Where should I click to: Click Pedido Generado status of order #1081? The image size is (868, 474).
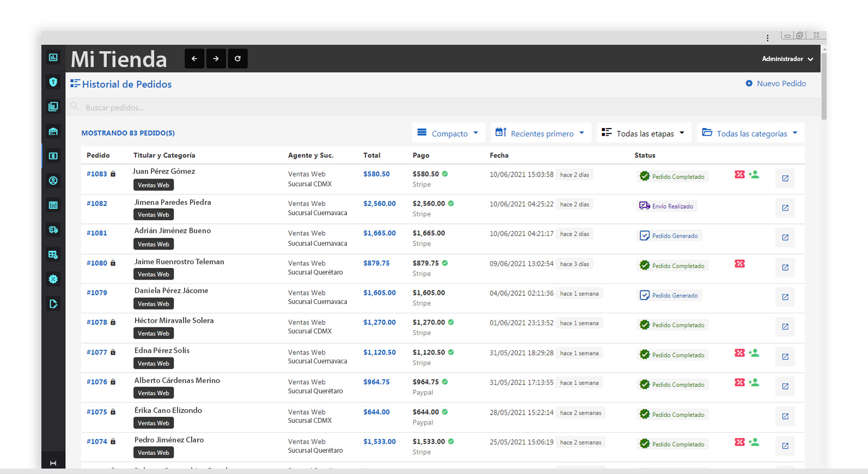click(669, 236)
